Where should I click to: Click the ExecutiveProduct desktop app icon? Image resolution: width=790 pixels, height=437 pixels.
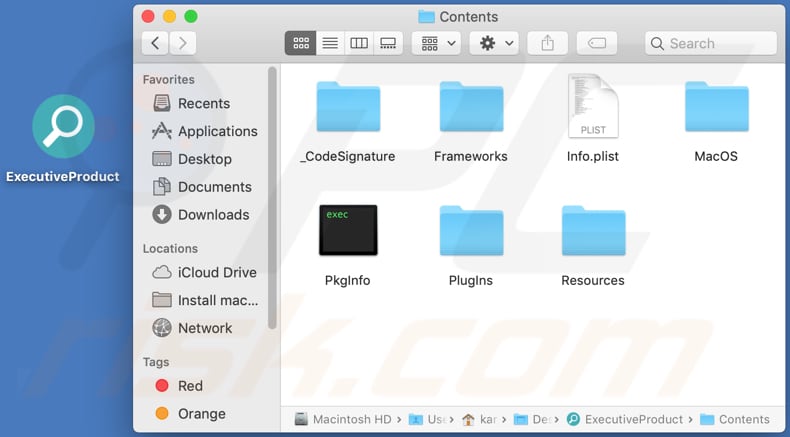click(x=63, y=127)
